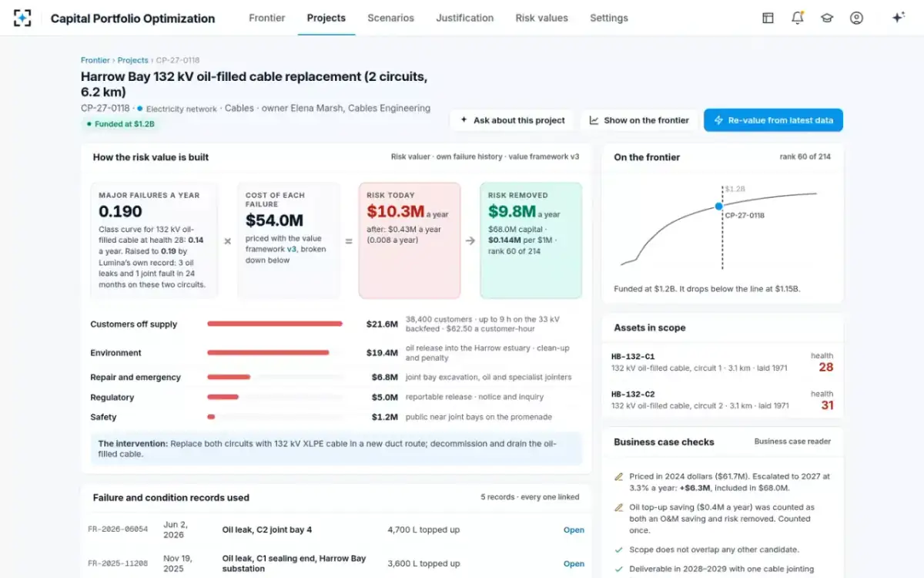
Task: Select asset HB-132-C2 in Assets in scope
Action: pyautogui.click(x=722, y=399)
